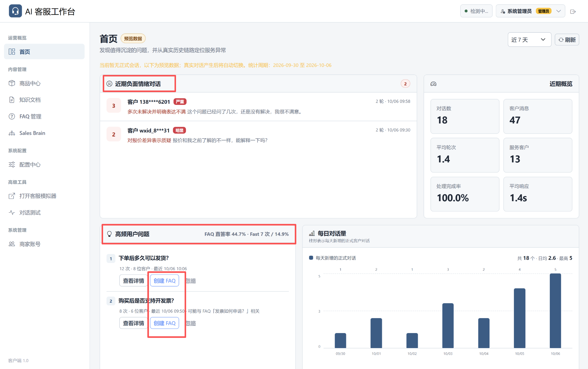Click the lightbulb icon beside 高频用户问题

(109, 234)
